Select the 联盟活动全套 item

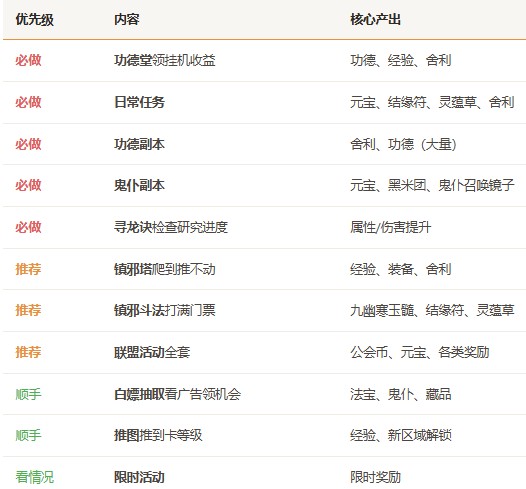tap(152, 352)
